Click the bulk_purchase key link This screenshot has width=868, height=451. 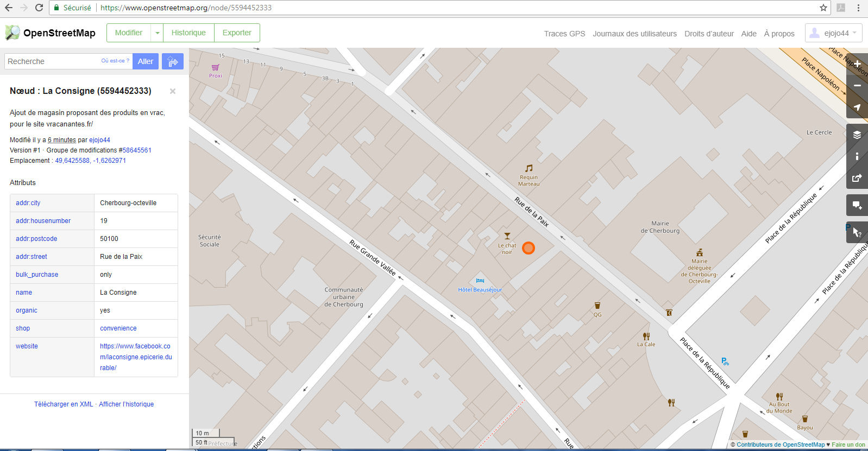pyautogui.click(x=37, y=275)
